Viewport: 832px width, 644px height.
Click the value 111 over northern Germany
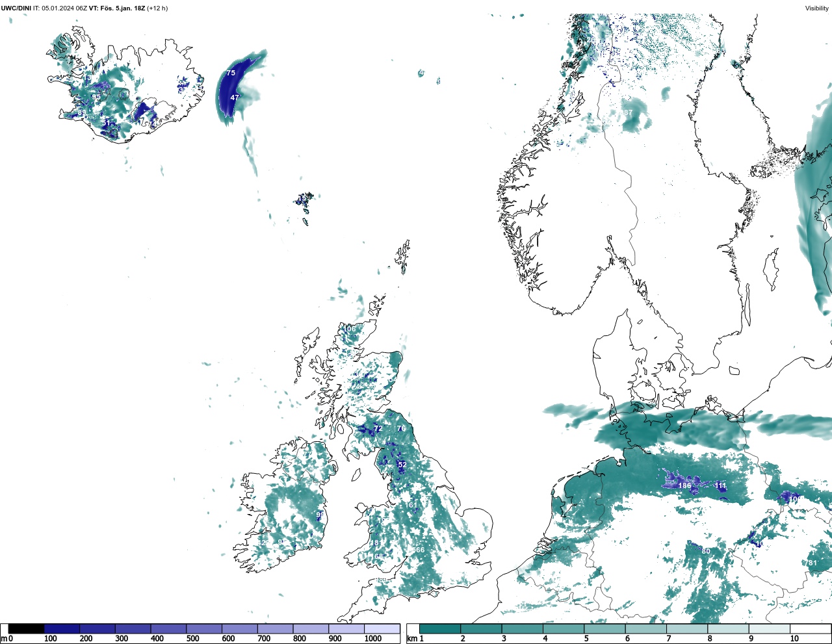720,485
